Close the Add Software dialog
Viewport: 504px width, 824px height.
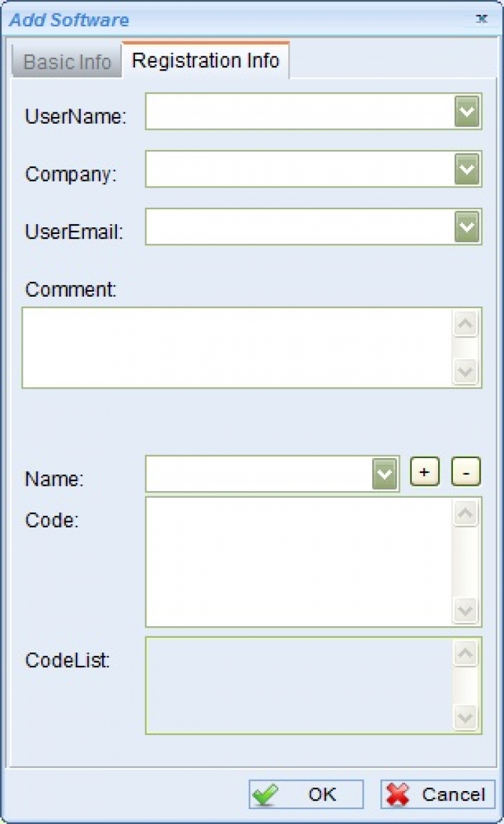pyautogui.click(x=482, y=19)
